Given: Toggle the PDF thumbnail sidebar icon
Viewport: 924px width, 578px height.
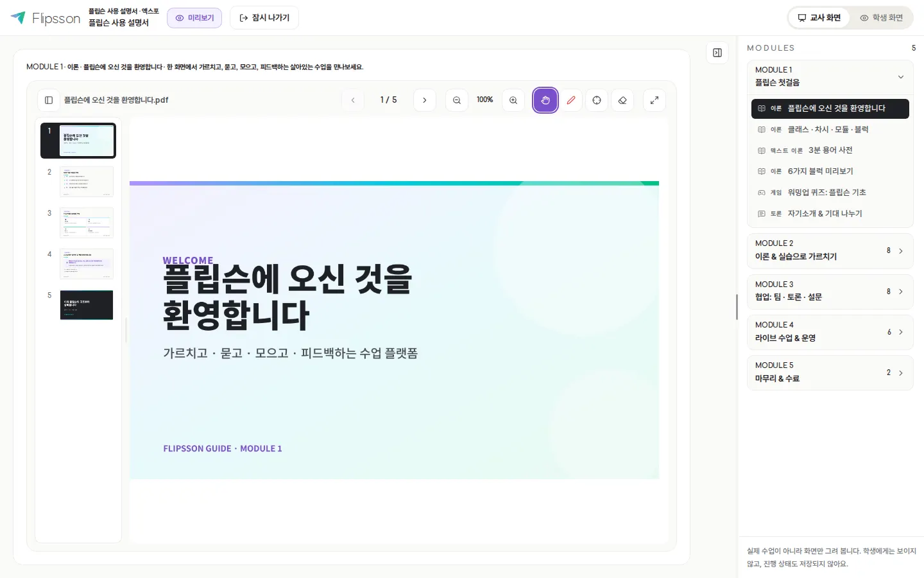Looking at the screenshot, I should 49,100.
